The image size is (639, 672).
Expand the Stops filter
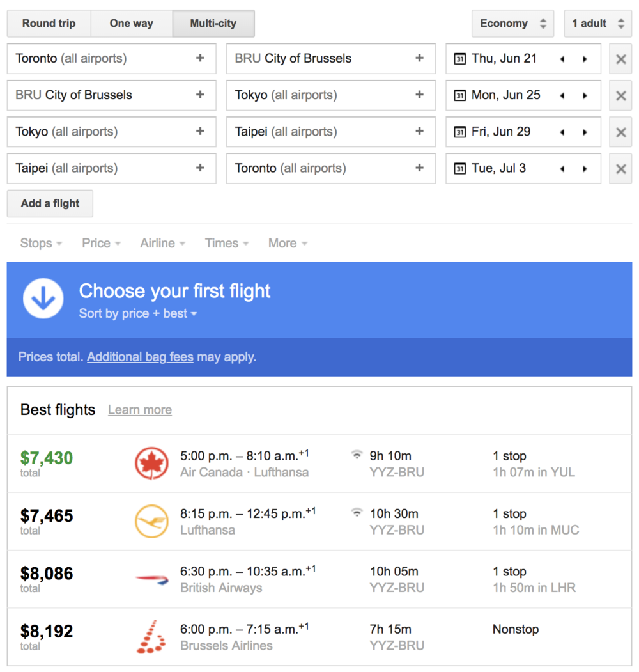click(x=41, y=243)
